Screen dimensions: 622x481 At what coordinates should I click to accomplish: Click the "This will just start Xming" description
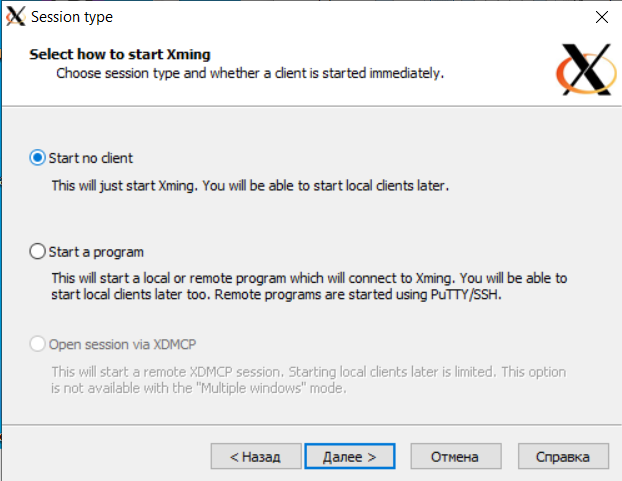(250, 186)
